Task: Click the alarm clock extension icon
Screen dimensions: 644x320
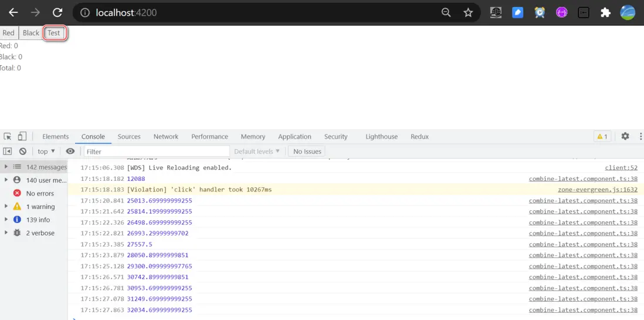Action: click(x=540, y=12)
